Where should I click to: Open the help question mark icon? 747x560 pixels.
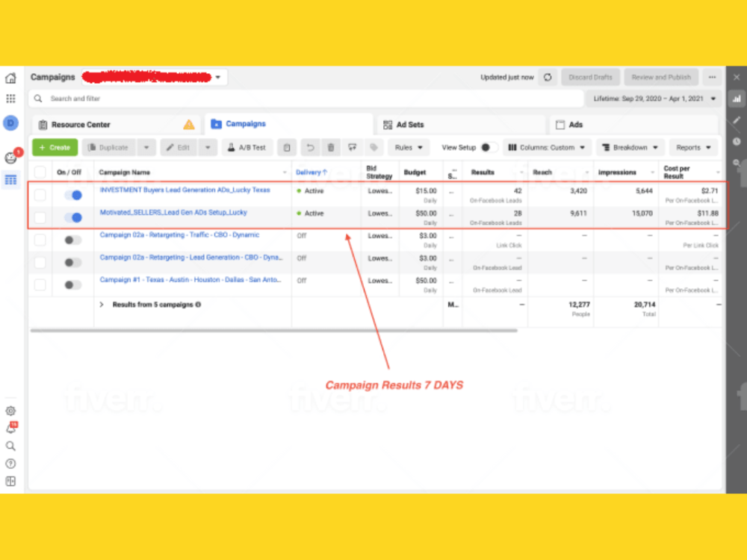click(10, 464)
